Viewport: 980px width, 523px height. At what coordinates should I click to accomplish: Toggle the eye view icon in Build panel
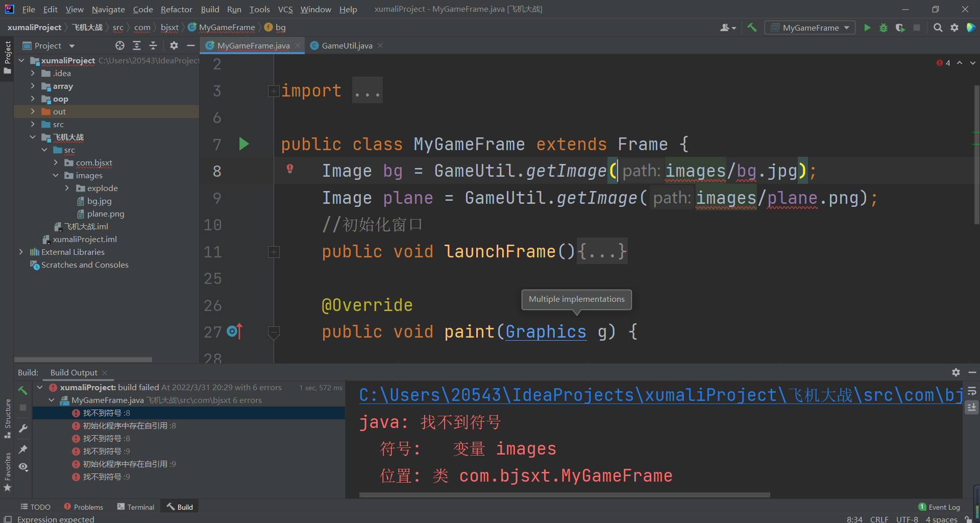pos(23,467)
